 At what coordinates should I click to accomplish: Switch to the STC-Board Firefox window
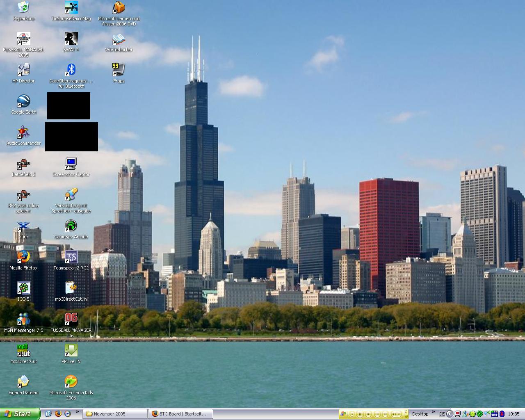[x=180, y=414]
